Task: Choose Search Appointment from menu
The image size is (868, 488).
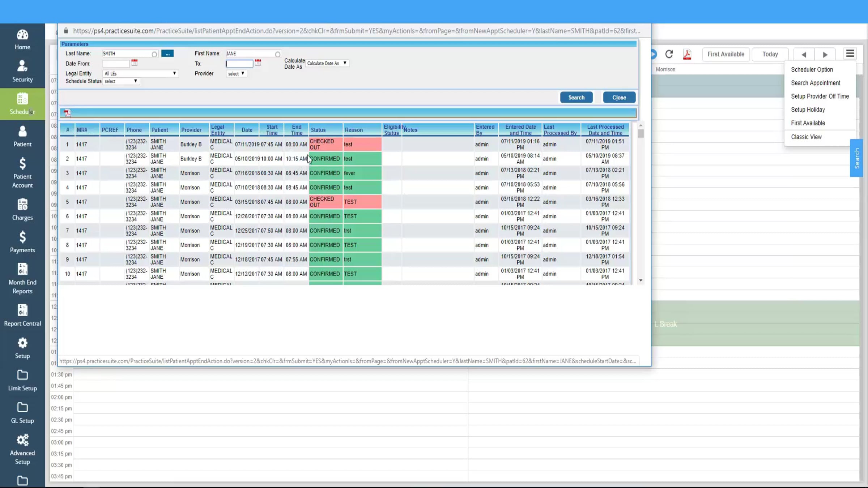Action: 816,83
